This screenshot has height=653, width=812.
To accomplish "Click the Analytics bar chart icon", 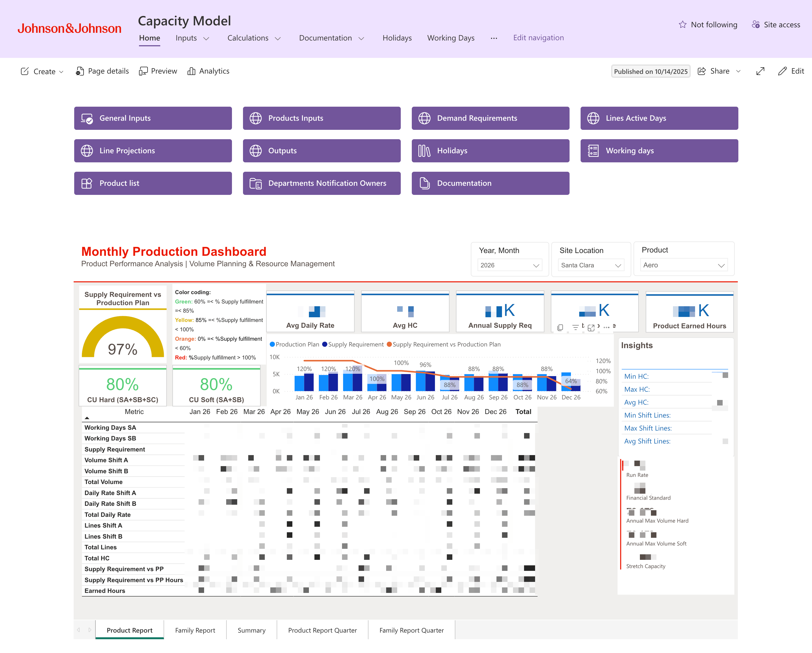I will point(191,71).
